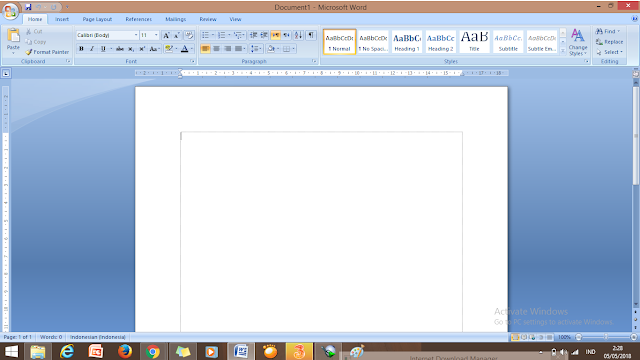Switch to the References tab
Viewport: 640px width, 360px height.
pyautogui.click(x=138, y=19)
